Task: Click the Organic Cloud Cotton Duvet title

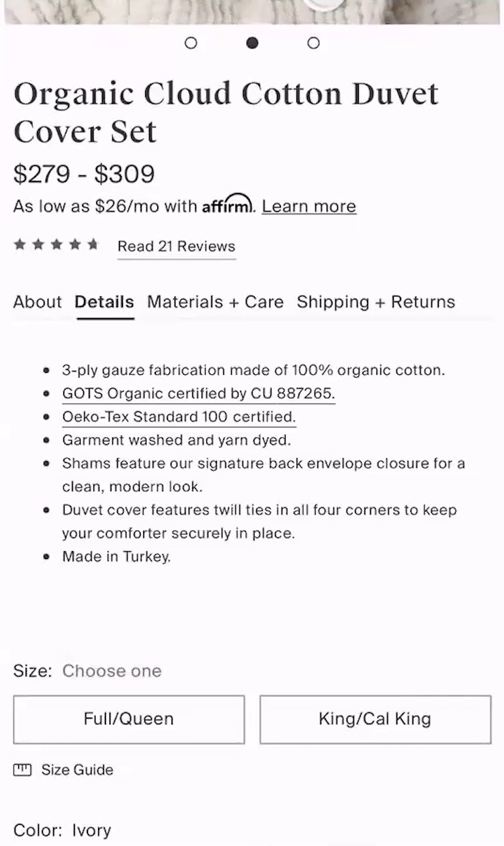Action: (226, 112)
